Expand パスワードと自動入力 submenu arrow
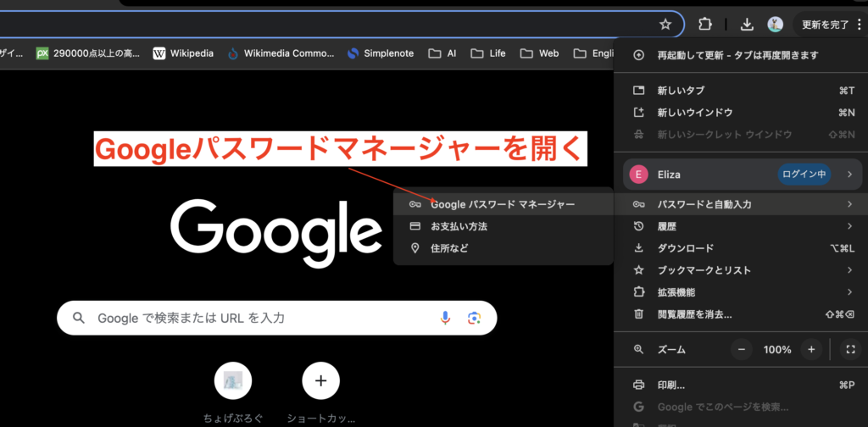 point(849,205)
